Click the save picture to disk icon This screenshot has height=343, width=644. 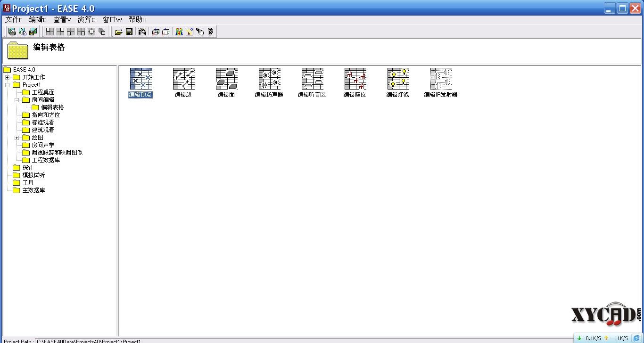(x=33, y=32)
